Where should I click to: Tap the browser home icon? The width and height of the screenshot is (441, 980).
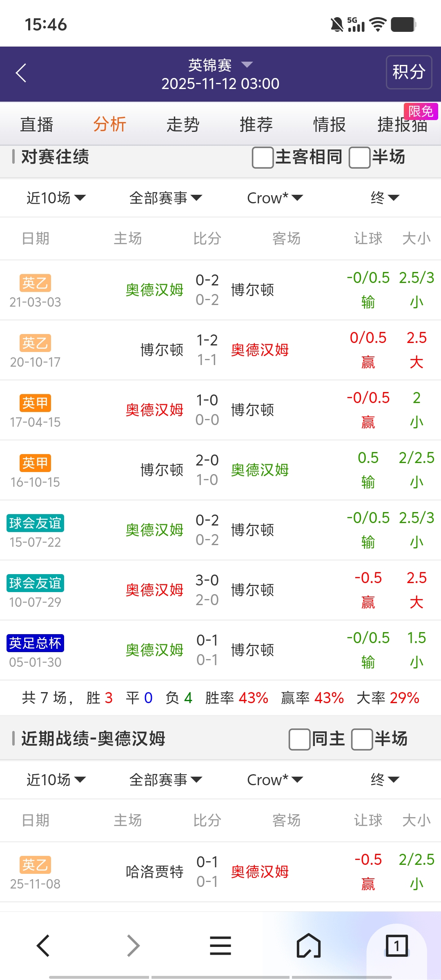309,946
